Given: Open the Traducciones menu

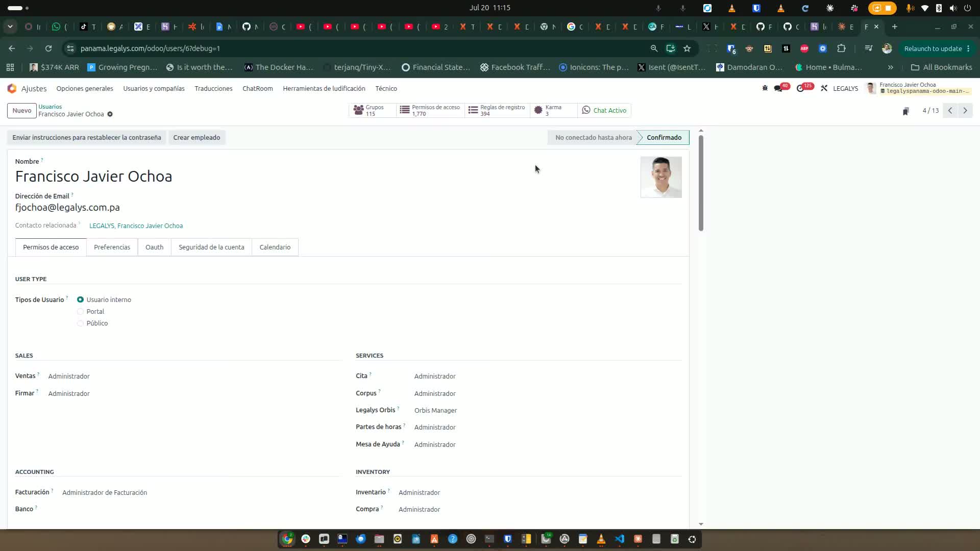Looking at the screenshot, I should (x=213, y=88).
